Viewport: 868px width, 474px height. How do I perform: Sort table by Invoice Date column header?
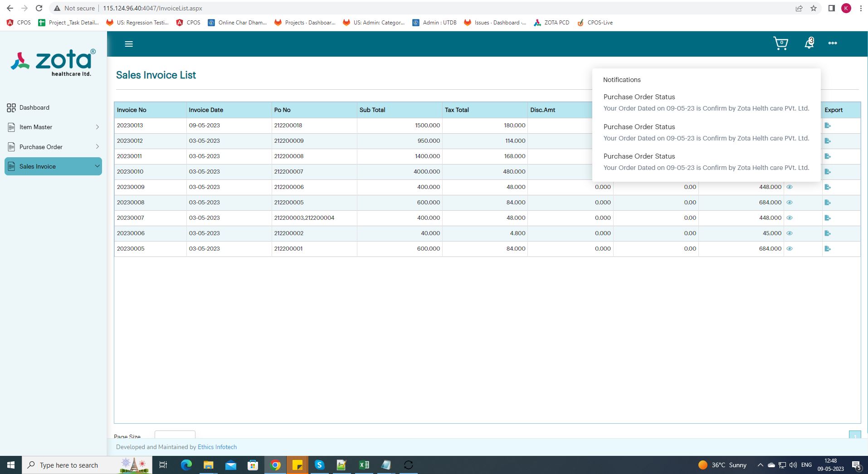click(206, 110)
